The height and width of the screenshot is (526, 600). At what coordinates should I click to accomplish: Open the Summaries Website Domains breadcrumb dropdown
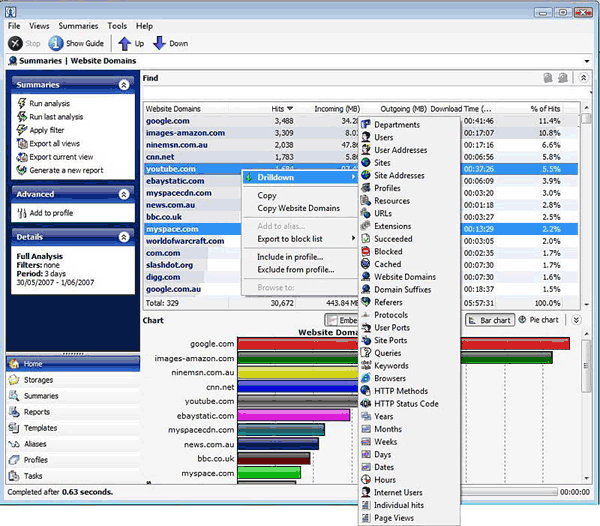(x=587, y=61)
